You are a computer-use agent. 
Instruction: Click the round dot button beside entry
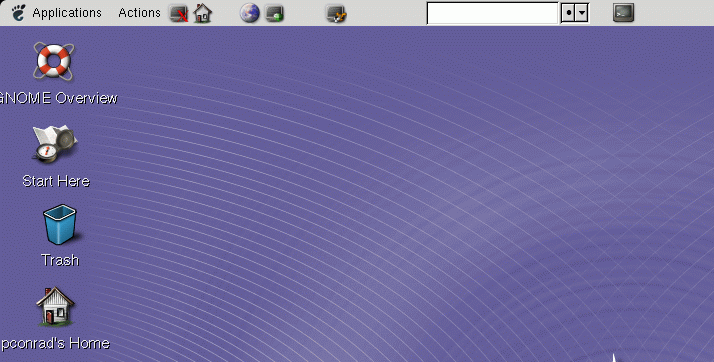(568, 13)
